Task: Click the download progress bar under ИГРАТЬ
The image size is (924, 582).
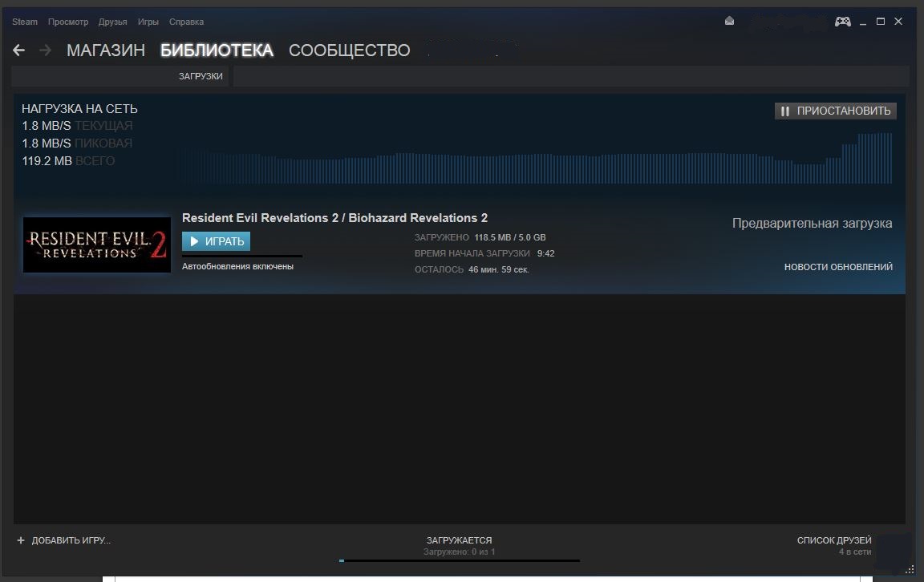Action: (x=242, y=257)
